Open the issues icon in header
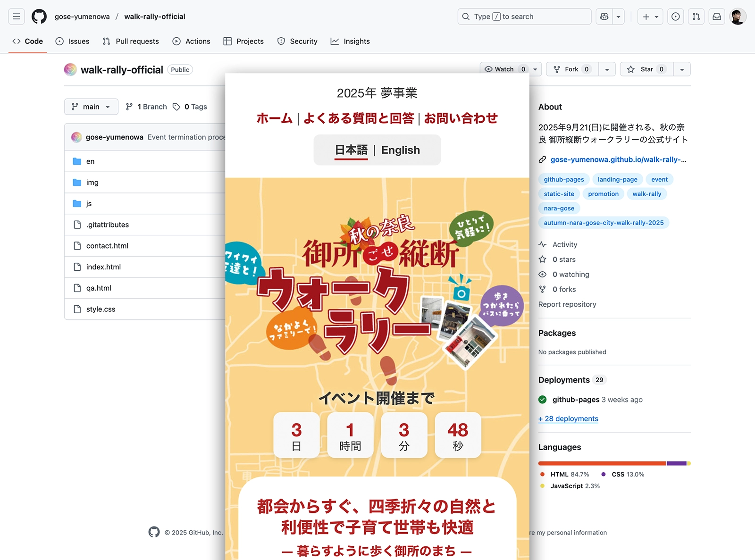Screen dimensions: 755x560 (x=676, y=17)
